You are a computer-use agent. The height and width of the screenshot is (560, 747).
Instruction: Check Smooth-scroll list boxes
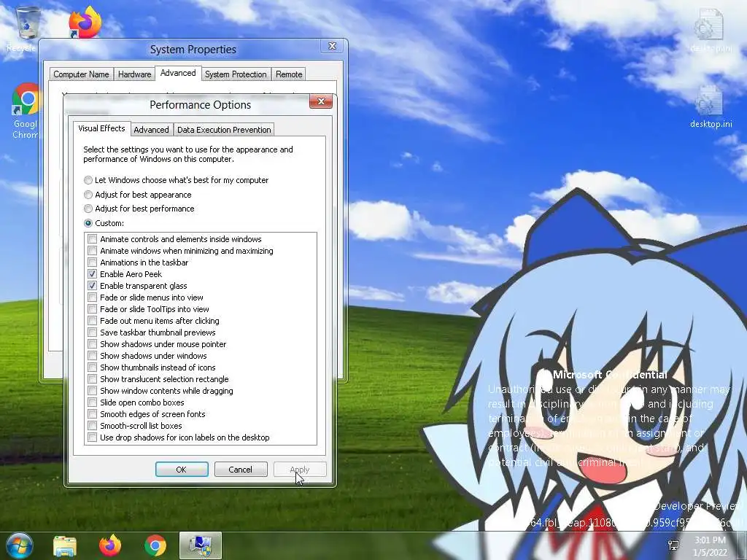point(93,426)
